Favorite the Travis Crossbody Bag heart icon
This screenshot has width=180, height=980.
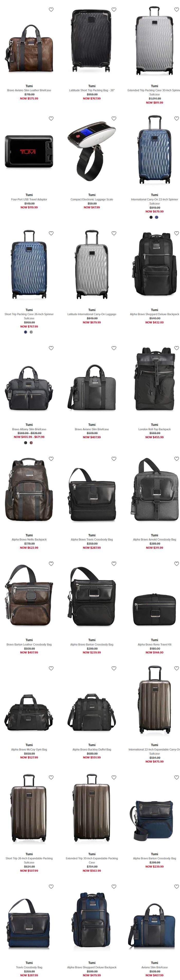coord(51,887)
